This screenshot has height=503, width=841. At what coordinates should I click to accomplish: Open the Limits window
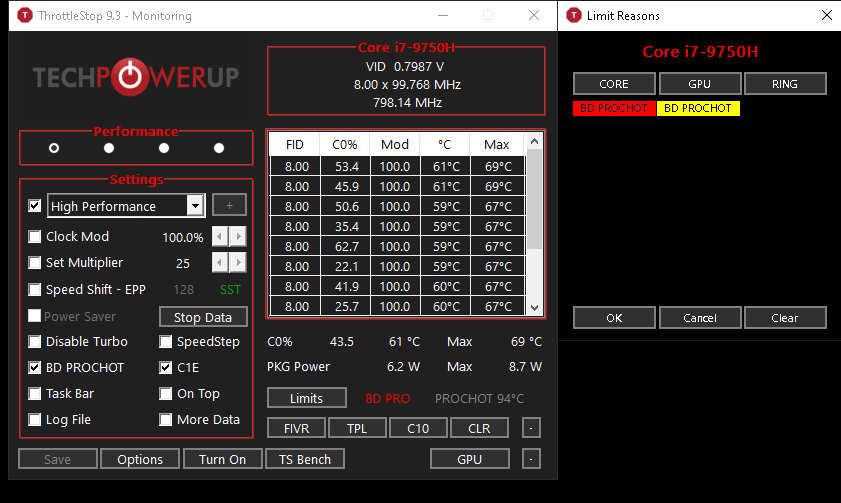click(x=307, y=398)
